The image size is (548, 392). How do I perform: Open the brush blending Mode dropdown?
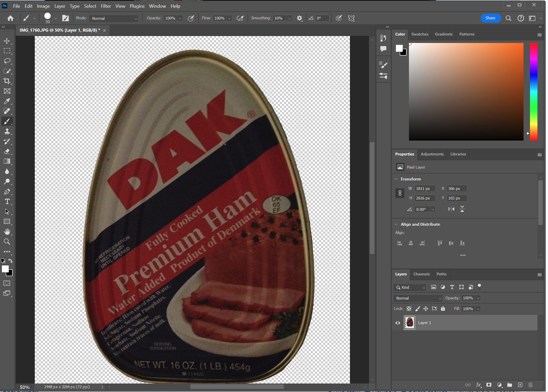114,18
